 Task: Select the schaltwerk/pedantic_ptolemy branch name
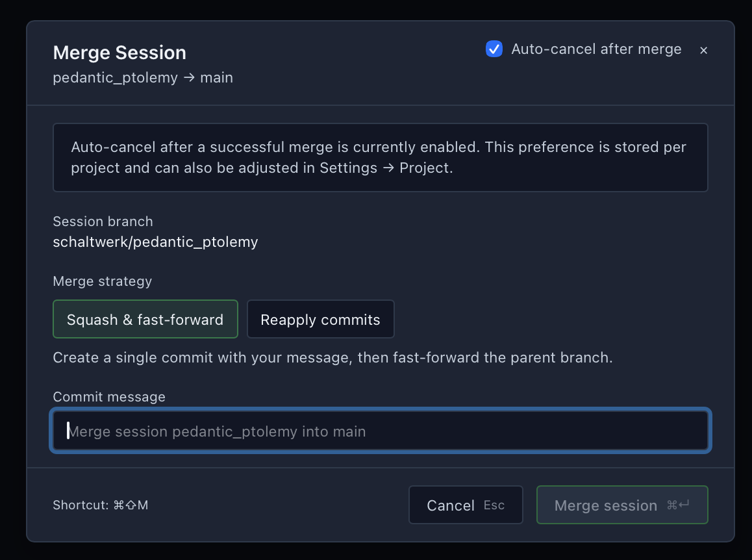[x=155, y=242]
